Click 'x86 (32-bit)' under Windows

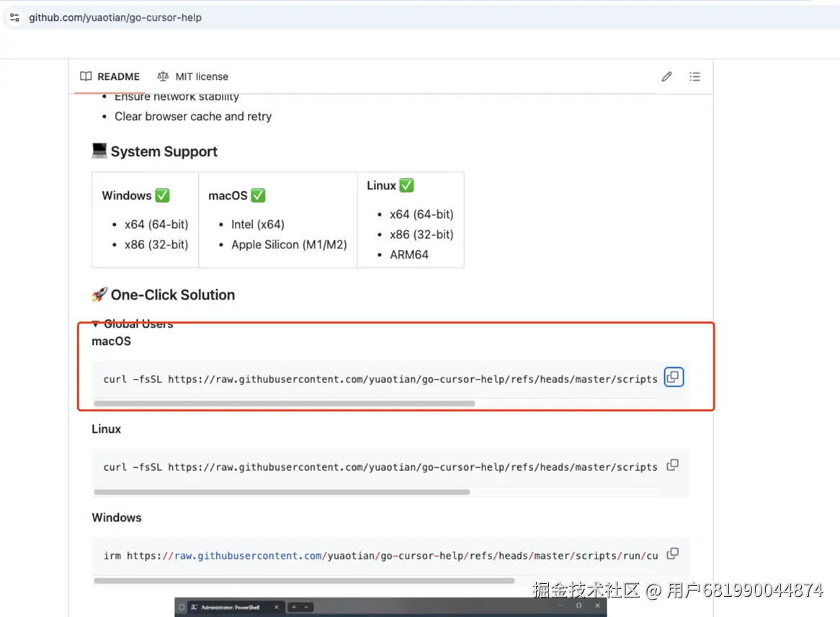[x=156, y=245]
